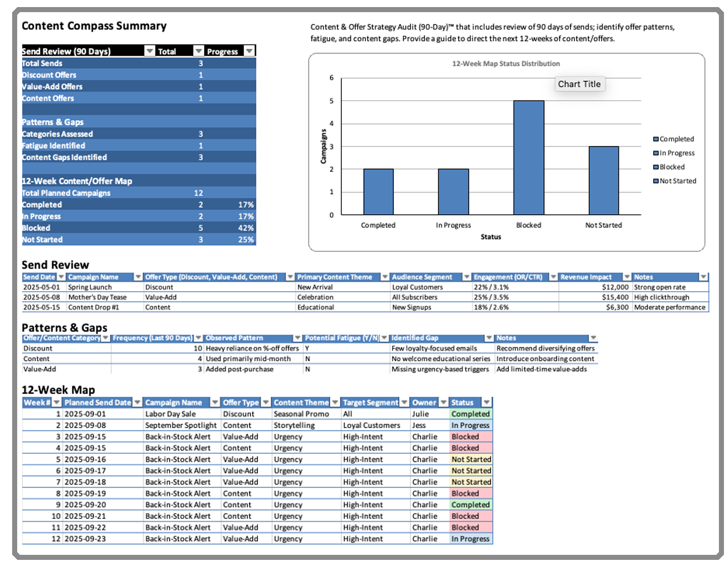This screenshot has width=728, height=571.
Task: Open the Send Date filter dropdown
Action: point(61,277)
